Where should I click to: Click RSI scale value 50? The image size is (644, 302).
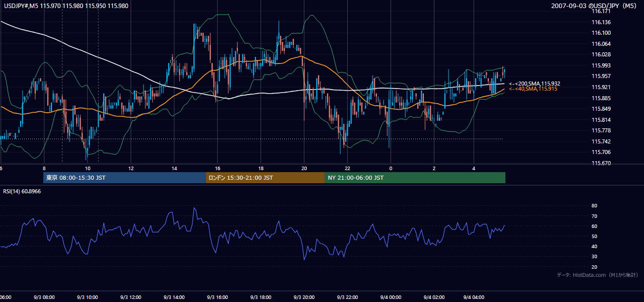point(594,237)
